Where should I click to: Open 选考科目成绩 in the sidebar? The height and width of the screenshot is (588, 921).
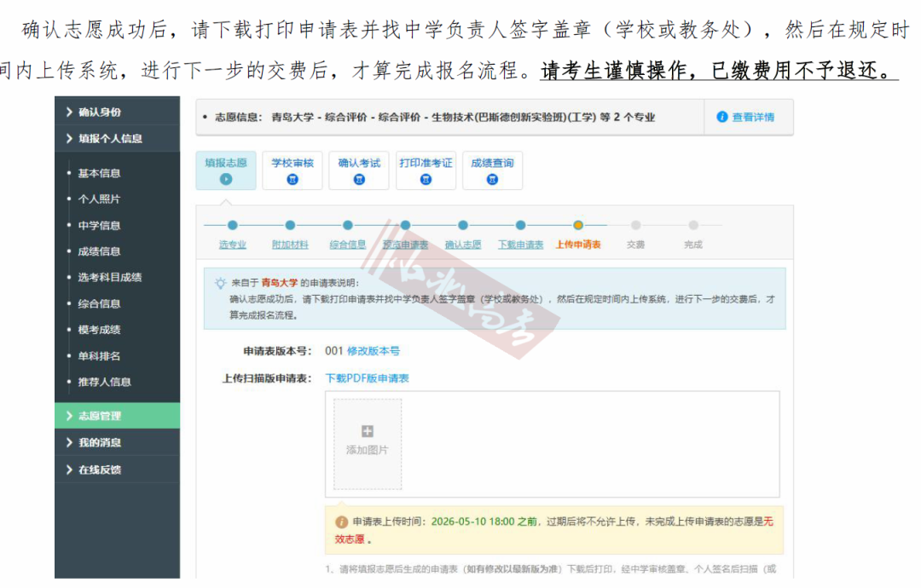point(110,277)
